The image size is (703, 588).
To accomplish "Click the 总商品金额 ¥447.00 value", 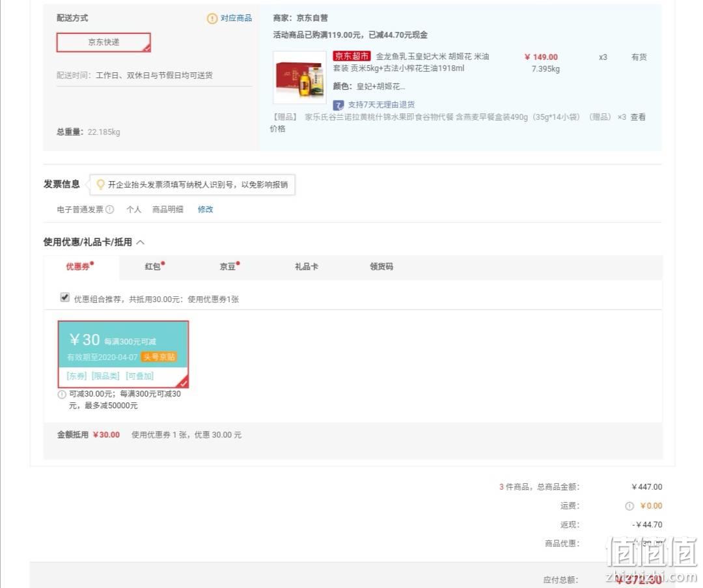I will pyautogui.click(x=647, y=486).
